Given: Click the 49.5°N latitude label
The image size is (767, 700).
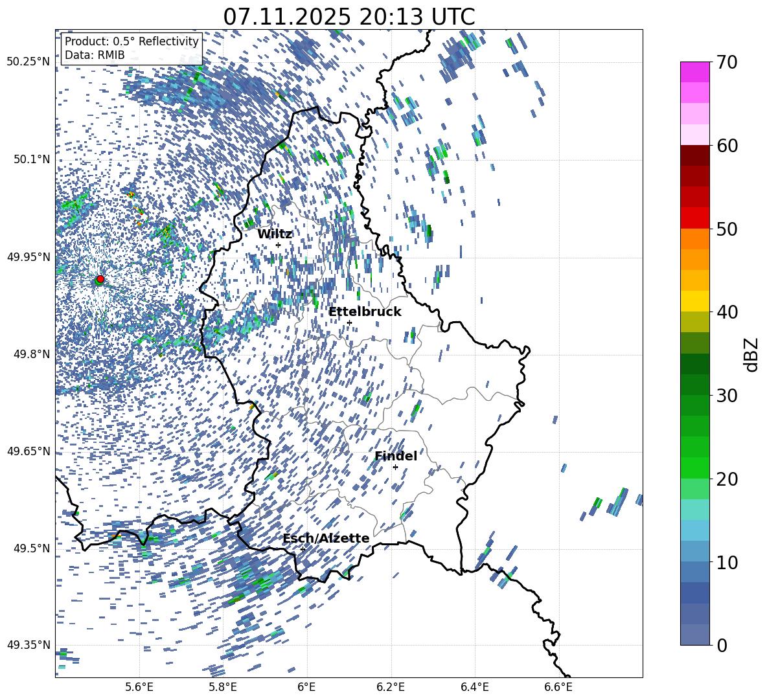Looking at the screenshot, I should 32,548.
